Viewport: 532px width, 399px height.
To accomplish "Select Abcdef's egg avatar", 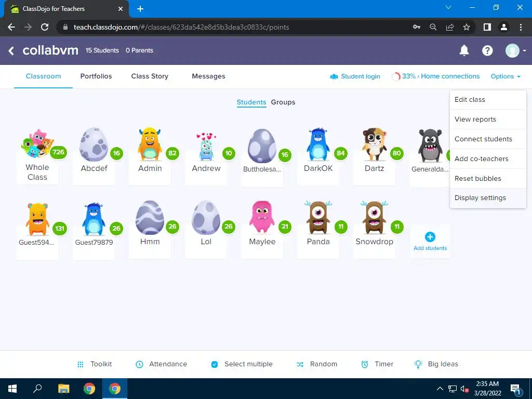I will [94, 145].
